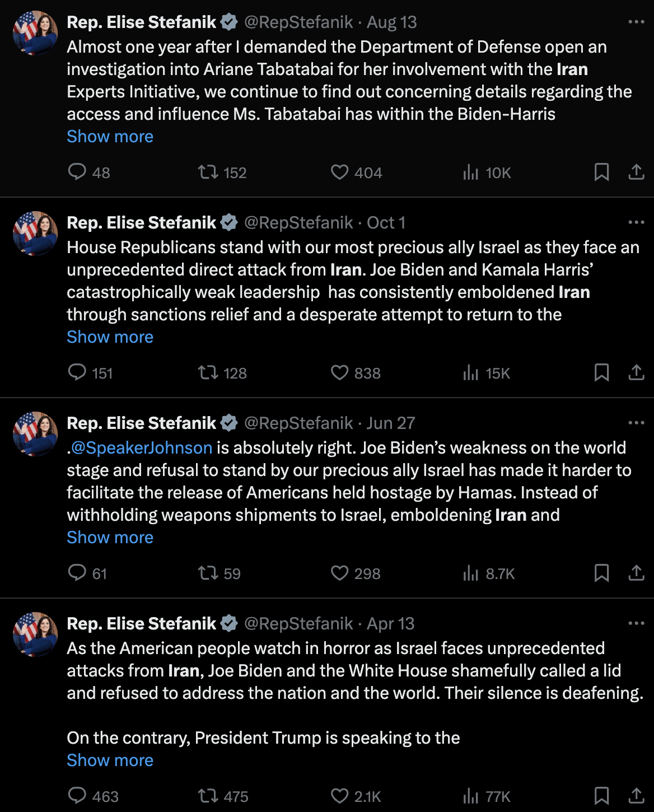Repost the Apr 13 tweet

[x=208, y=796]
